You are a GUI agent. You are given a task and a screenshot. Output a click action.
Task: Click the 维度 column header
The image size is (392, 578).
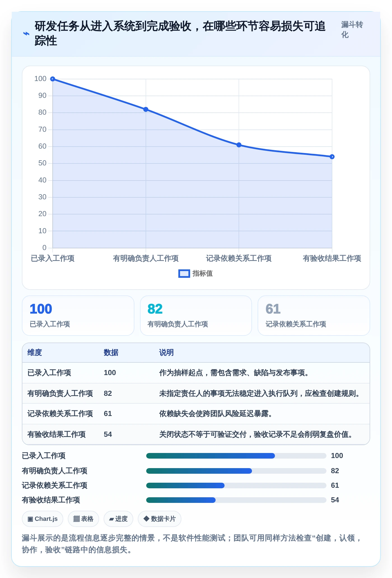click(x=35, y=353)
